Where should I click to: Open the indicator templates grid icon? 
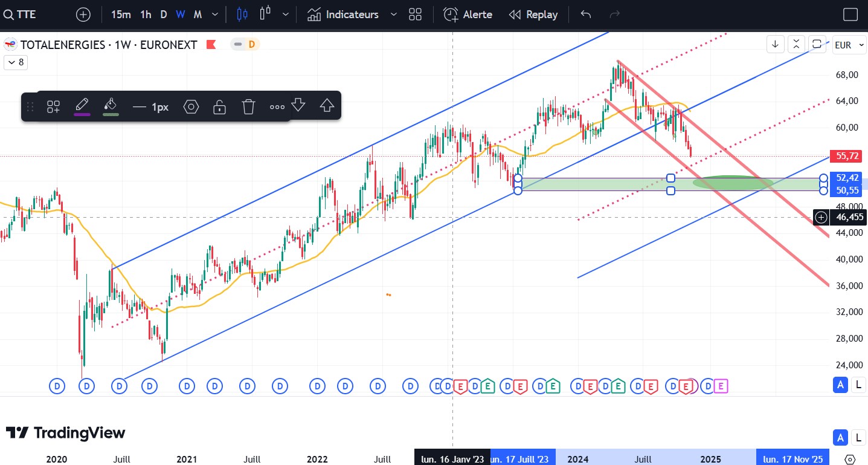[415, 15]
